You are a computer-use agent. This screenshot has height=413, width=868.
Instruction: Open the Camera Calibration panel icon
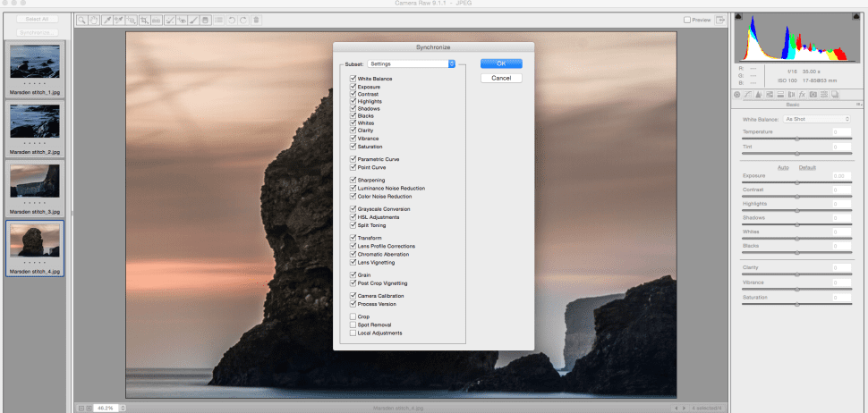point(813,95)
